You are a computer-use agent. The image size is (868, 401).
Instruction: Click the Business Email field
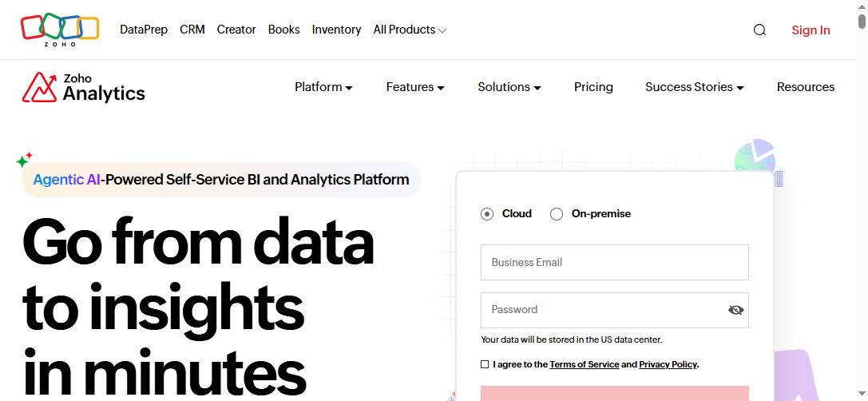614,263
